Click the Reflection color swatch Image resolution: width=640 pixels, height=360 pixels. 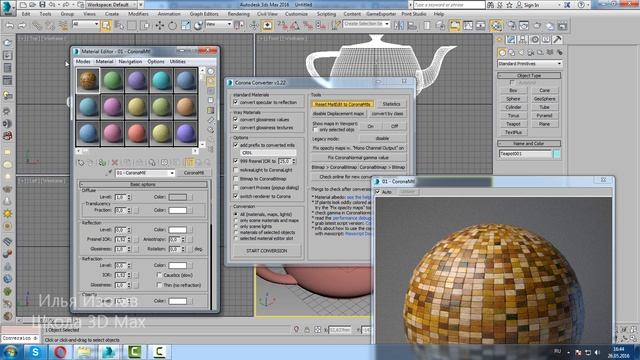click(x=178, y=230)
